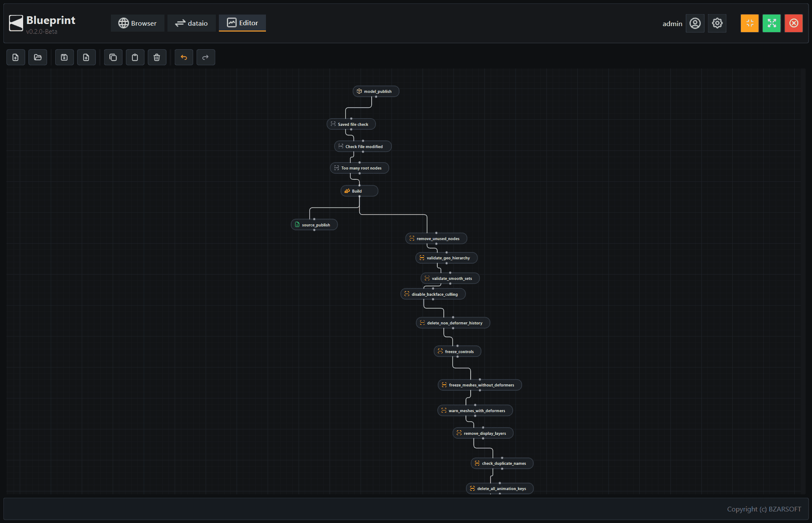The image size is (812, 523).
Task: Click the redo arrow icon
Action: [206, 57]
